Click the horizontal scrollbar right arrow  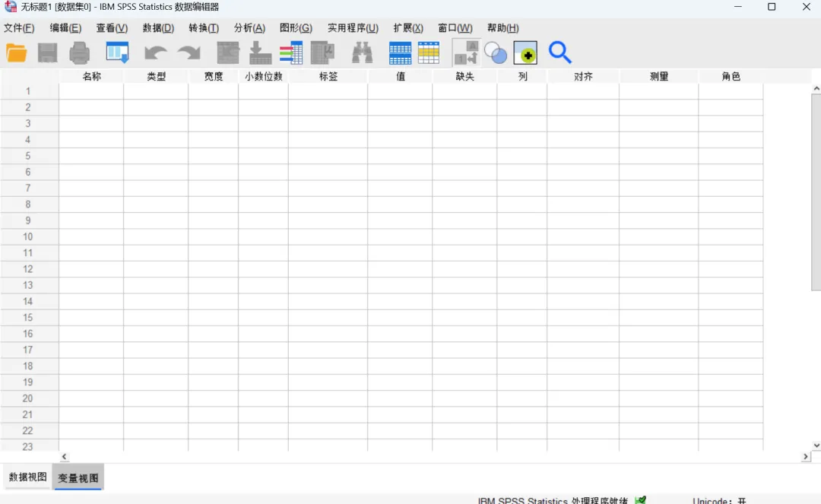click(806, 457)
